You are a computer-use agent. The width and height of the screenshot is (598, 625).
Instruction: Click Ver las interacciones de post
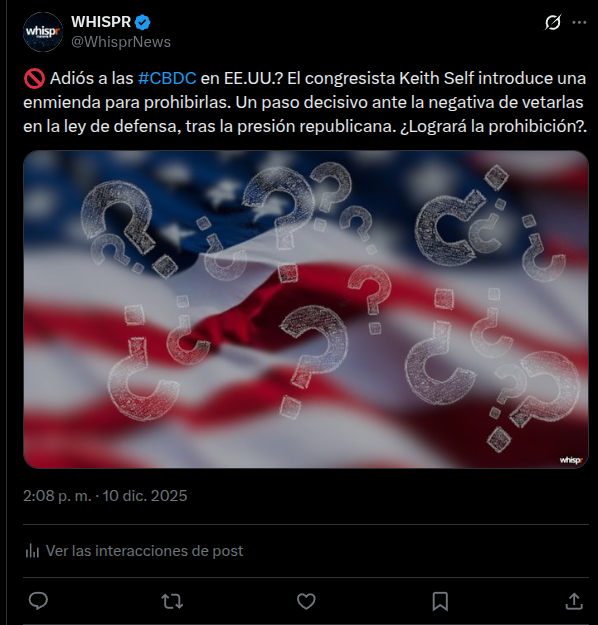[144, 551]
